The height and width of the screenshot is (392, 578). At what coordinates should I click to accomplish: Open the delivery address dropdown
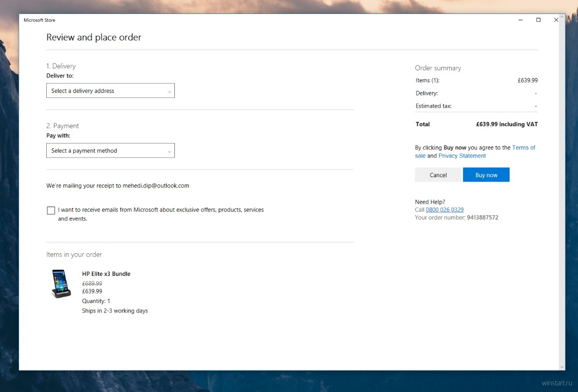[x=110, y=91]
